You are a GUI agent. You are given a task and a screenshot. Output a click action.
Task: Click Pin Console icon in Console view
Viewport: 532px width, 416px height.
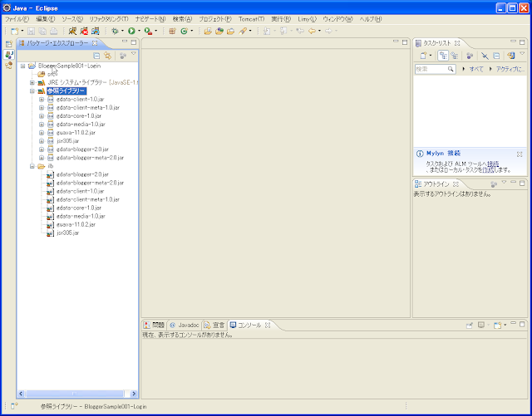469,325
